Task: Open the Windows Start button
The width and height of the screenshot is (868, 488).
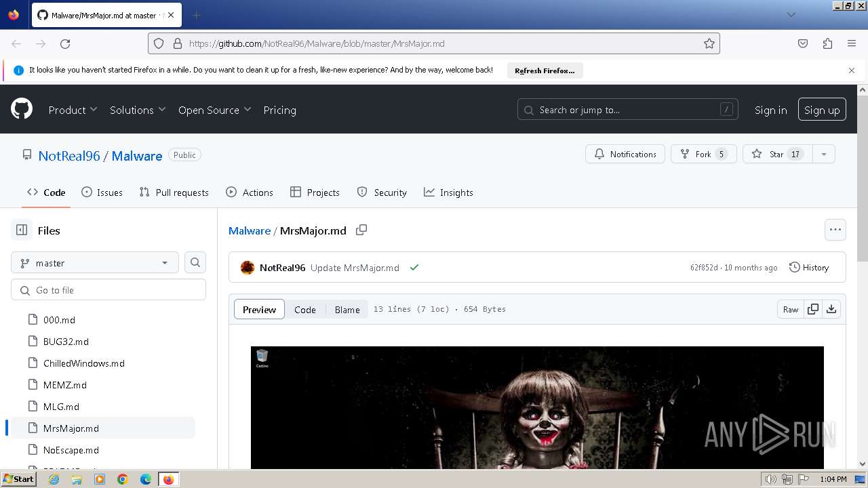Action: point(18,479)
